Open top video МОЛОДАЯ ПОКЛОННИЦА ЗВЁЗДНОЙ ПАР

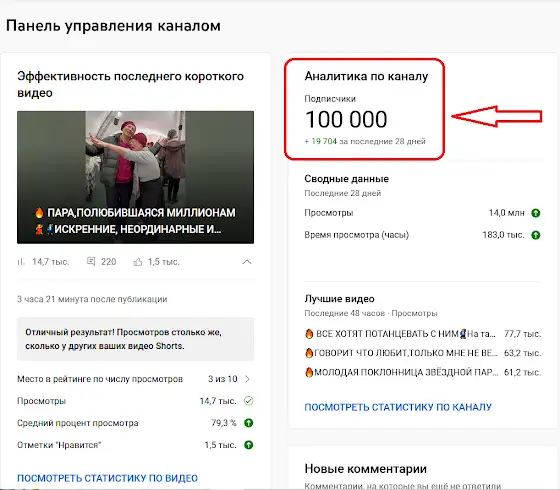click(401, 372)
